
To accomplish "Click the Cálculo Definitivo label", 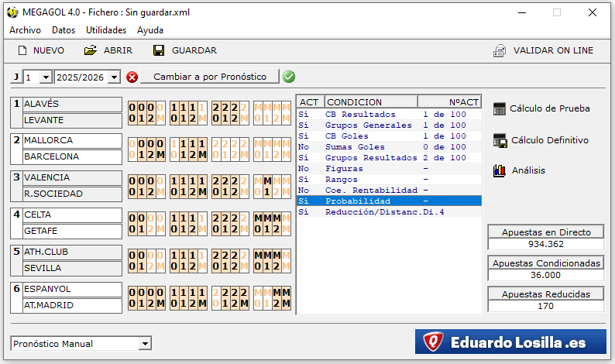I will (x=550, y=140).
